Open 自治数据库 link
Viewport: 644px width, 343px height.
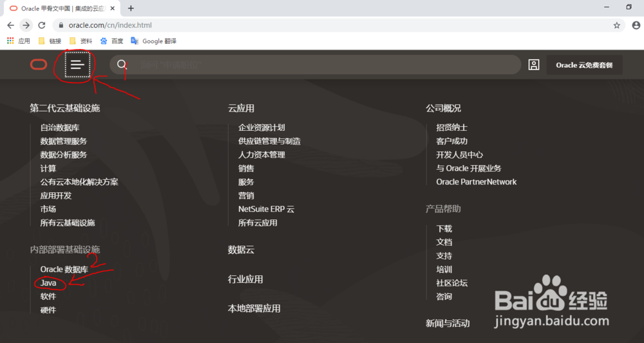(x=59, y=128)
